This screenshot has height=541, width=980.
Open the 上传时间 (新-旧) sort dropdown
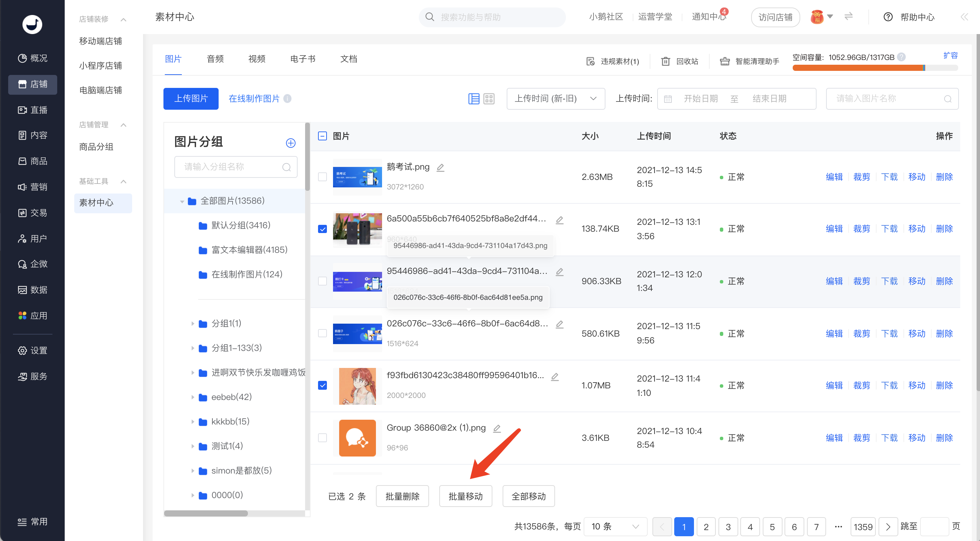coord(556,98)
